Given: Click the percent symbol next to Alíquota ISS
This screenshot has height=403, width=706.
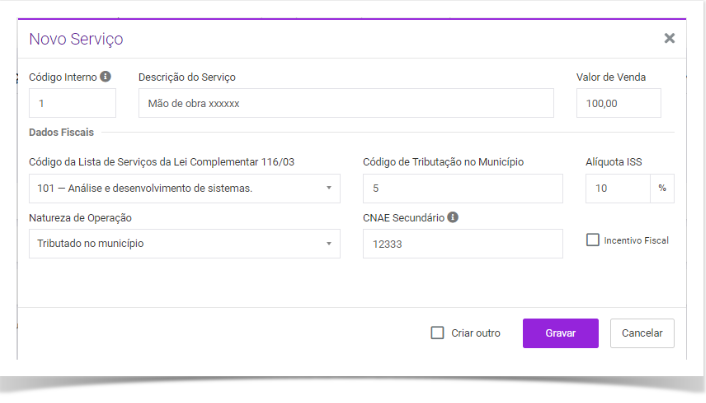Looking at the screenshot, I should pos(662,188).
